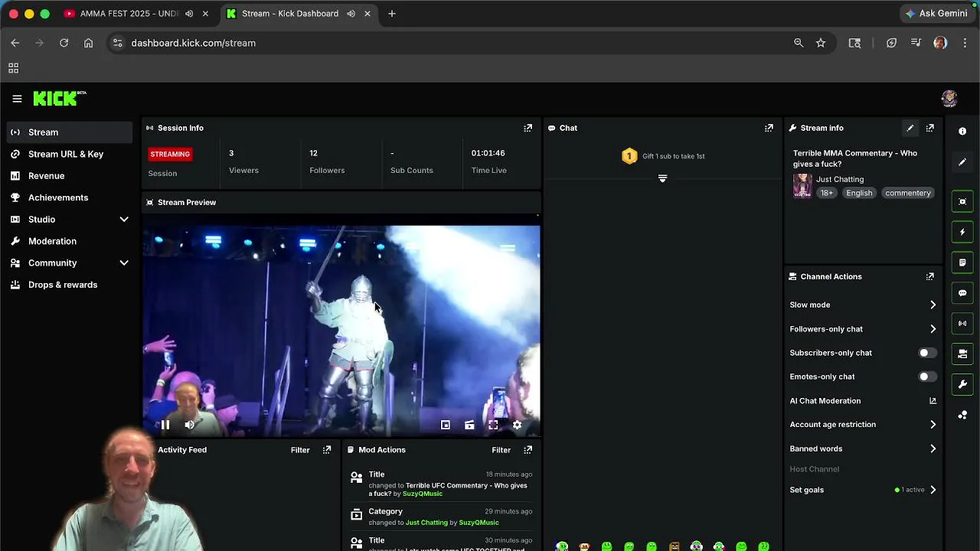Go to Stream in sidebar
This screenshot has width=980, height=551.
pyautogui.click(x=69, y=132)
